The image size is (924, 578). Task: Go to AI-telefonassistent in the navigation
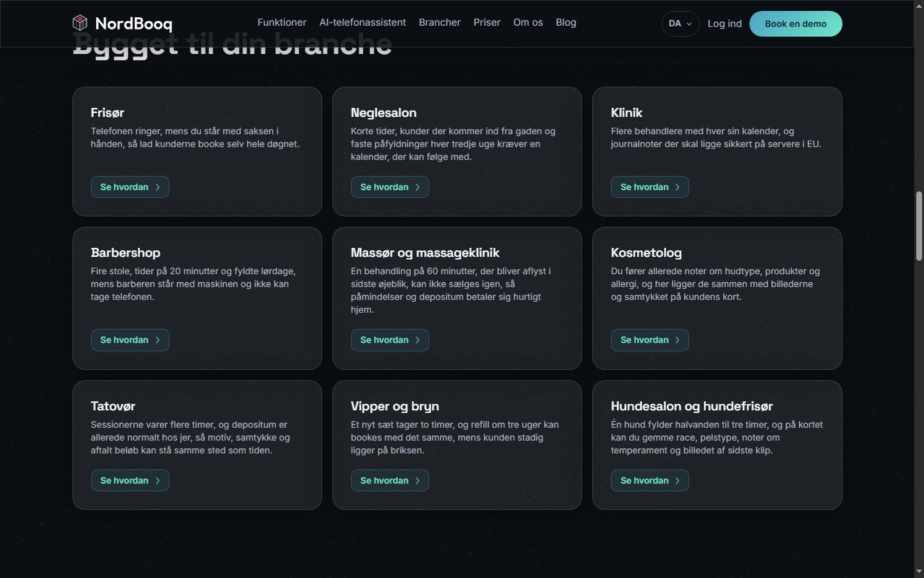pyautogui.click(x=363, y=22)
